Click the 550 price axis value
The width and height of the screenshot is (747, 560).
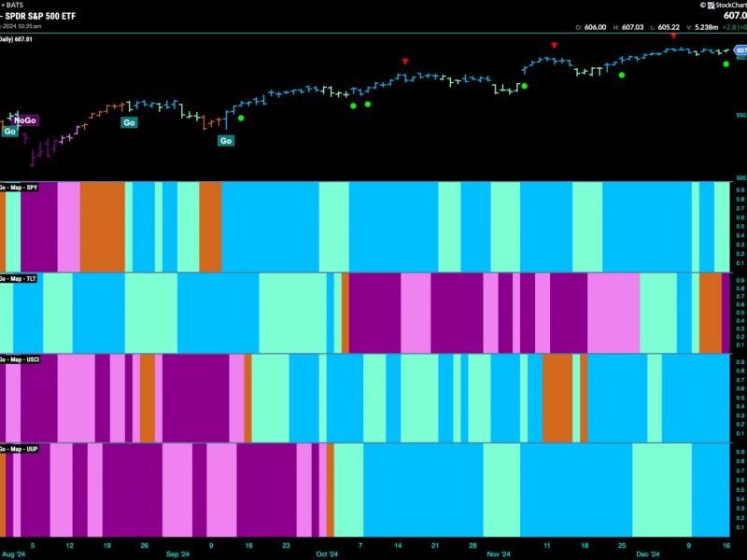(740, 115)
